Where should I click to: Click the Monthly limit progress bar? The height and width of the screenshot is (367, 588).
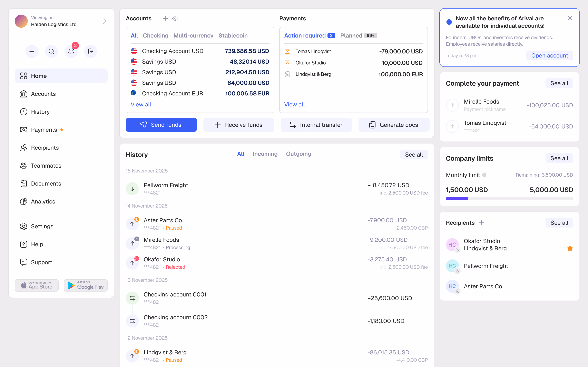click(509, 199)
